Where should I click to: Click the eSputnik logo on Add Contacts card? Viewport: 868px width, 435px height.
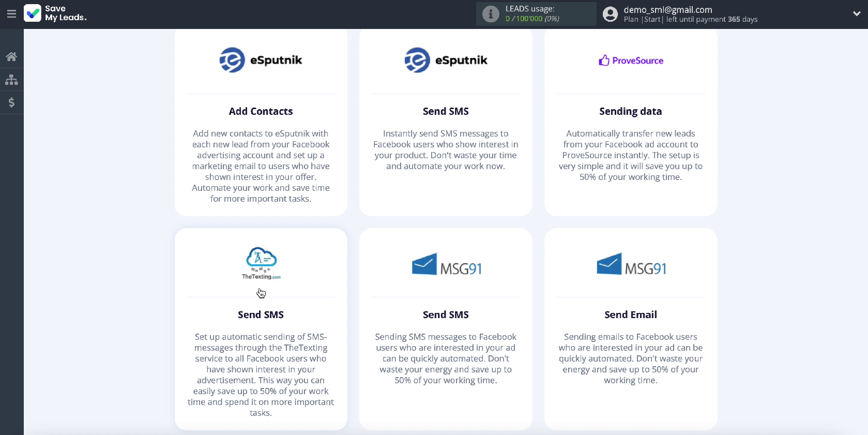click(261, 60)
